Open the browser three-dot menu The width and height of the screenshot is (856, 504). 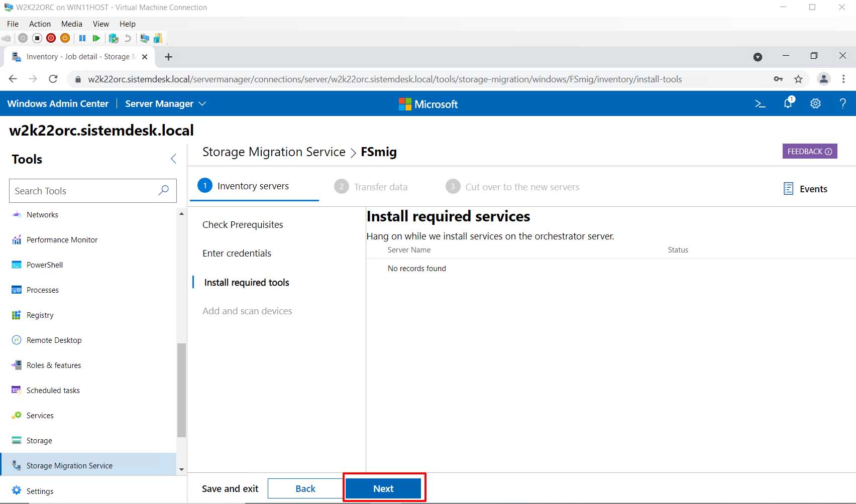843,79
